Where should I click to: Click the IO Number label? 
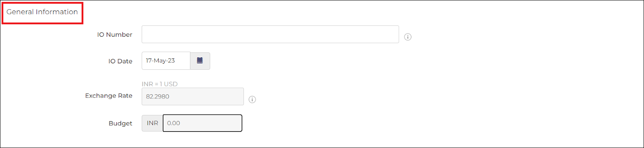pos(115,35)
